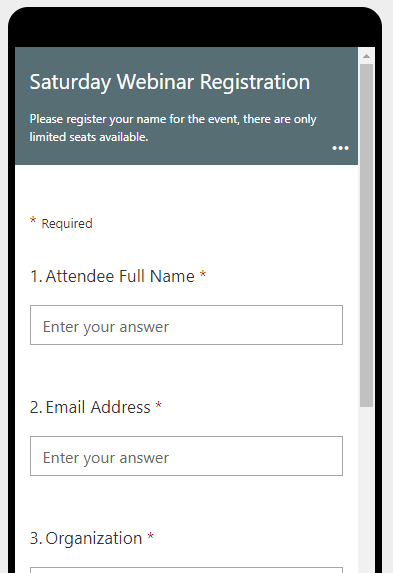Image resolution: width=393 pixels, height=573 pixels.
Task: Focus the Attendee Full Name answer box
Action: pos(186,325)
